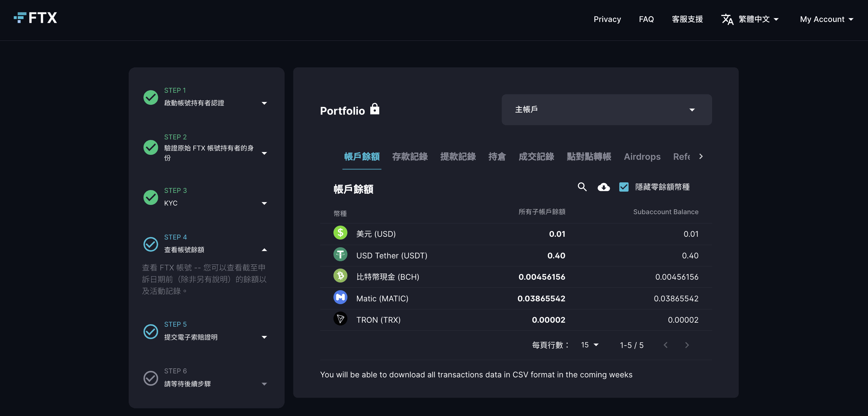
Task: Go to previous page of balances
Action: (665, 345)
